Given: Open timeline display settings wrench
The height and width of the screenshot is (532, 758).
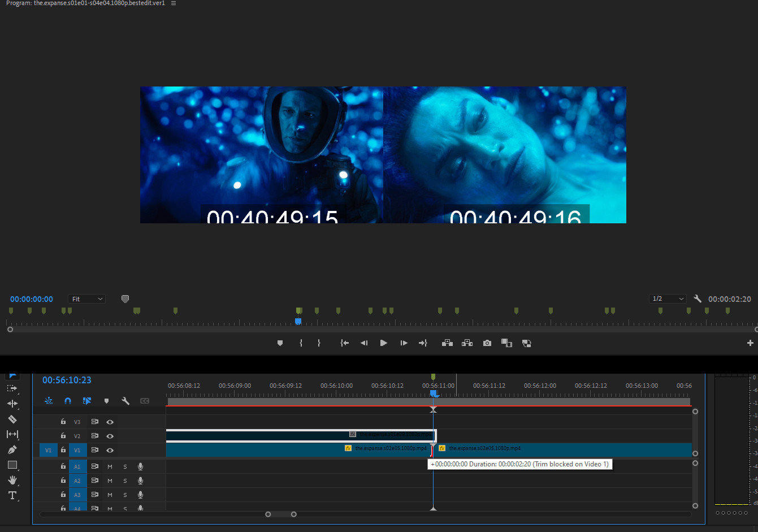Looking at the screenshot, I should tap(125, 401).
